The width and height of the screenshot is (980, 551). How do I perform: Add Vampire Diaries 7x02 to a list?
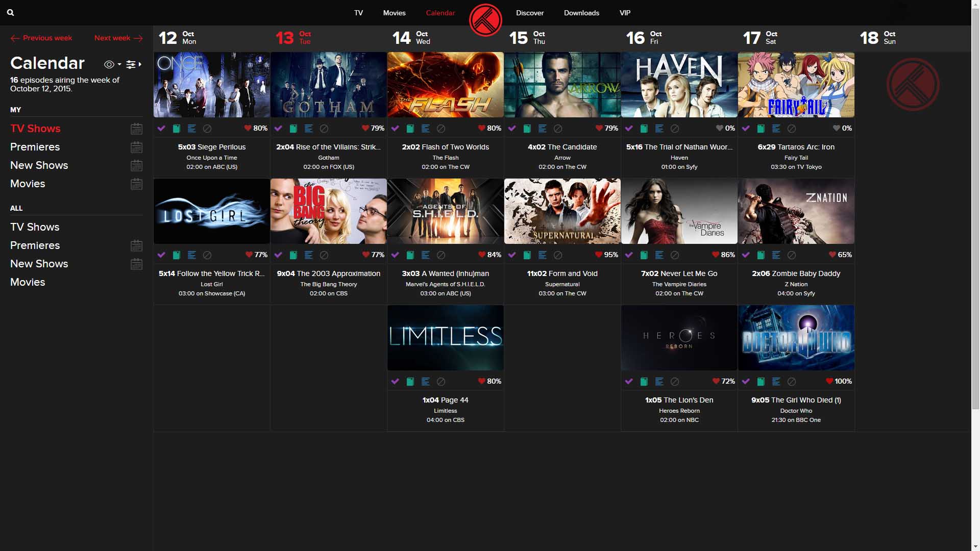[659, 255]
